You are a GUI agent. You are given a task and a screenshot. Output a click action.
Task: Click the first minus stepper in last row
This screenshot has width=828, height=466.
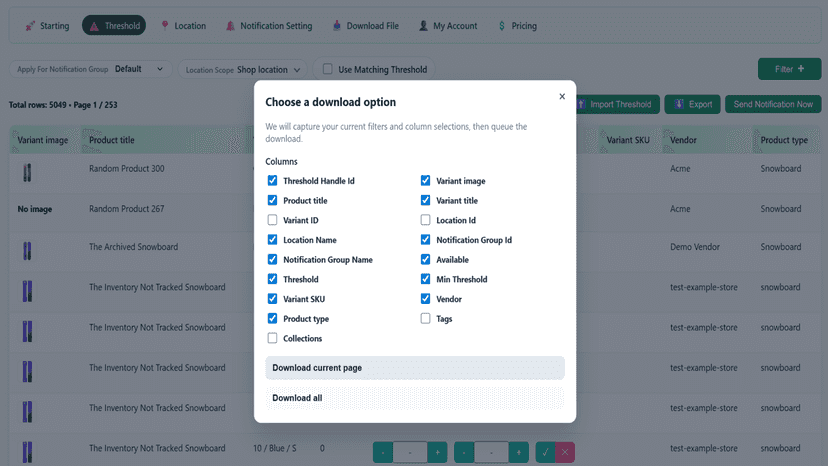click(383, 452)
